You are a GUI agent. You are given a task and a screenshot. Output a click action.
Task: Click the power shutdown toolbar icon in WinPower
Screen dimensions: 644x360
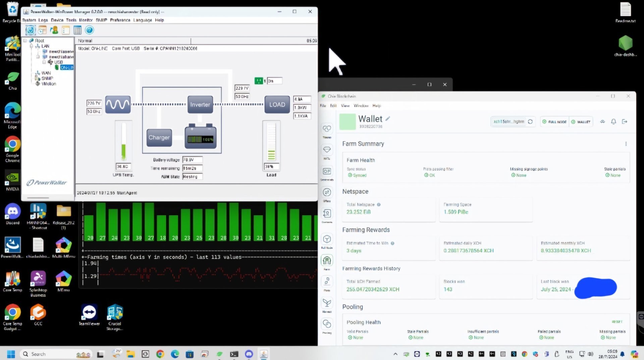tap(30, 30)
